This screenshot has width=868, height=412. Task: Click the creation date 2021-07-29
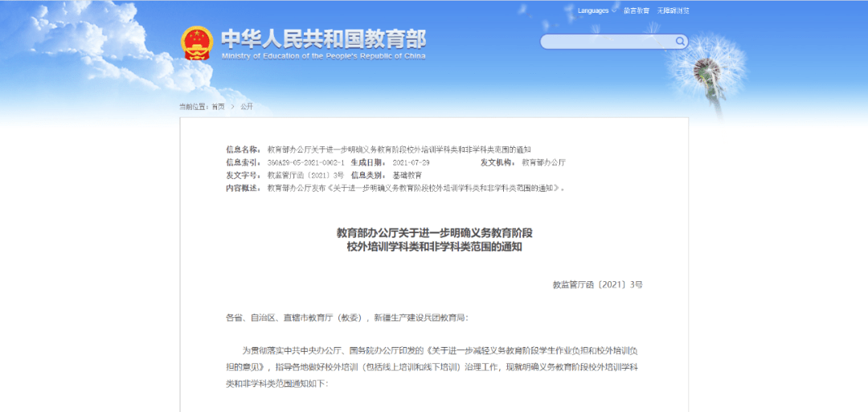point(411,162)
